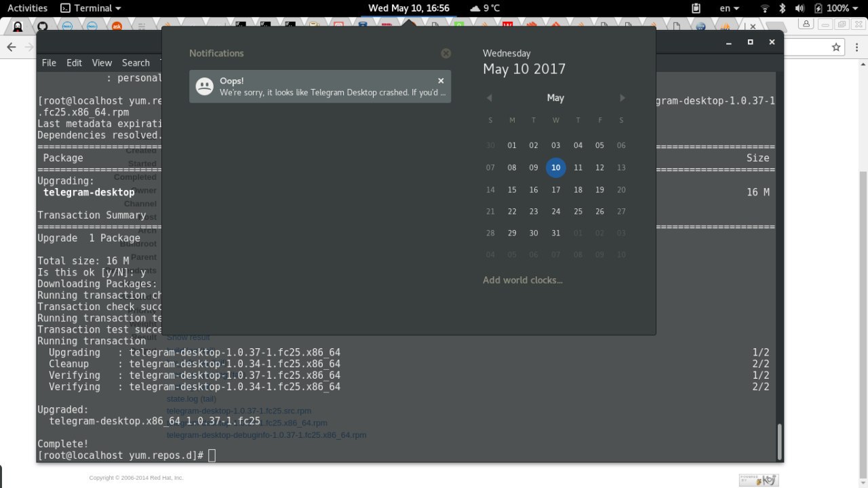The height and width of the screenshot is (488, 868).
Task: Switch to the GitHub browser tab
Action: (42, 26)
